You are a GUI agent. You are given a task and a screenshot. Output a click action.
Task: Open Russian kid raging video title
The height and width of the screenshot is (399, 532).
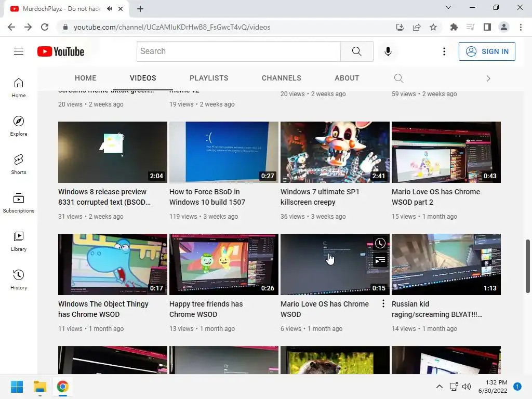(x=437, y=309)
